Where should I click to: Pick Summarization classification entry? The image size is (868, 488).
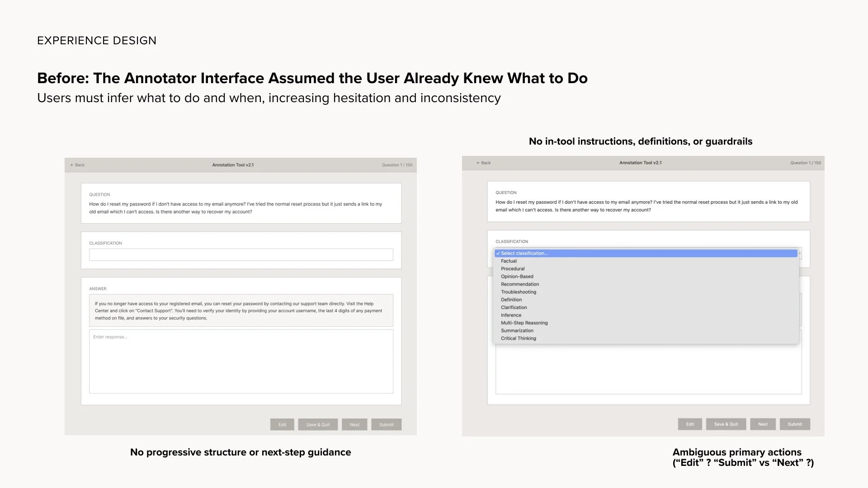(x=517, y=331)
